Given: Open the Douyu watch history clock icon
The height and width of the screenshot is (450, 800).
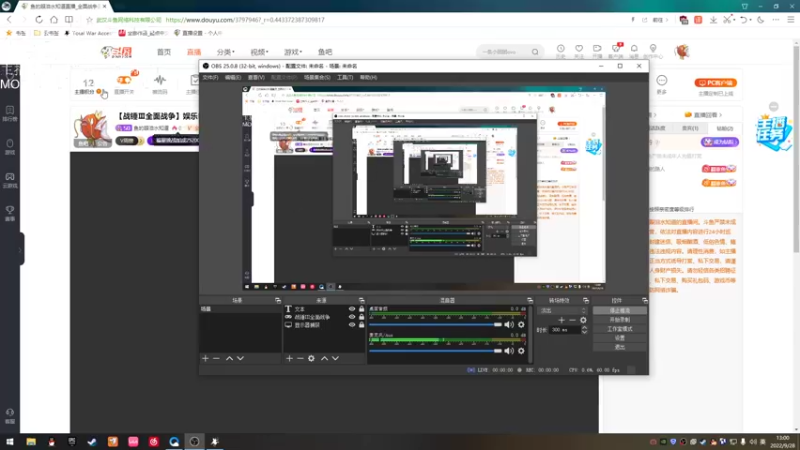Looking at the screenshot, I should point(560,48).
